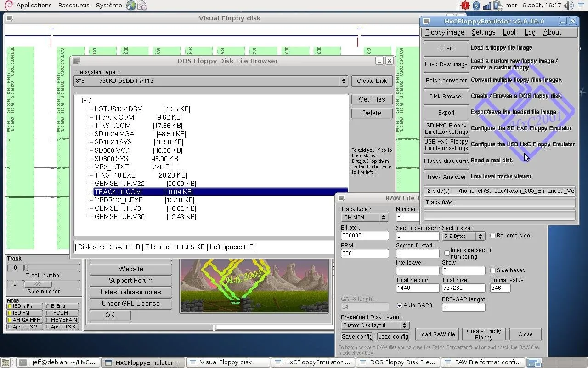This screenshot has width=588, height=368.
Task: Click the Bluetooth icon in the system tray
Action: tap(476, 5)
